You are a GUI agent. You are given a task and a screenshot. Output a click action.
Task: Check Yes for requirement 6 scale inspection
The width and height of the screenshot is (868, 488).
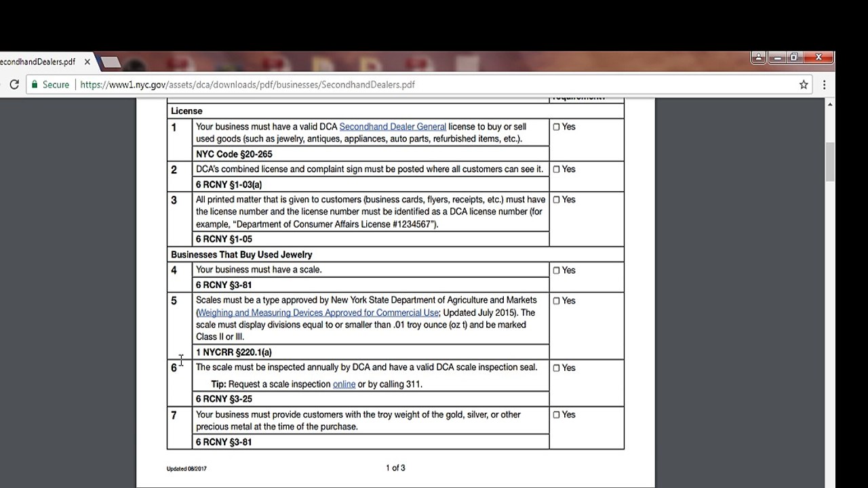point(556,368)
